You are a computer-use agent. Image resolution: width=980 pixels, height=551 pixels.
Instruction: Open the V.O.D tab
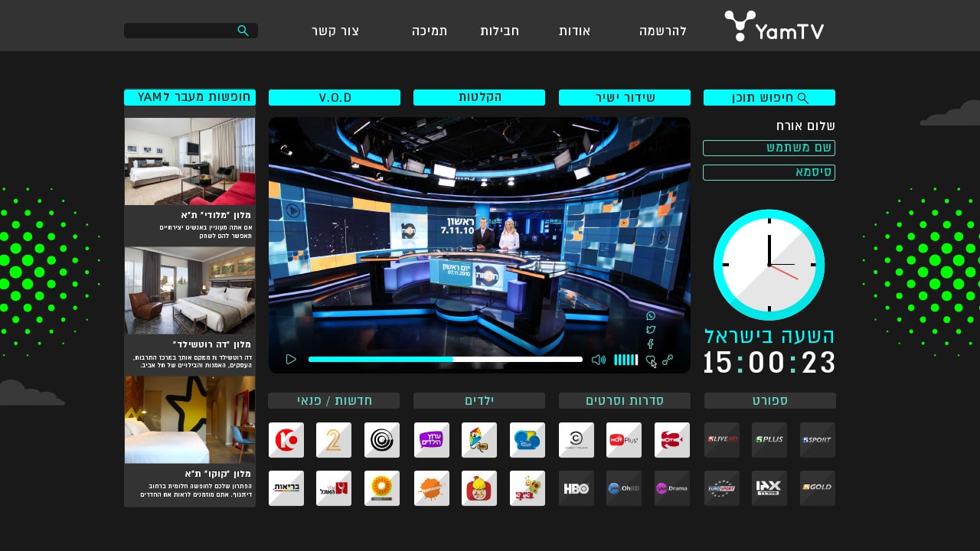tap(335, 97)
